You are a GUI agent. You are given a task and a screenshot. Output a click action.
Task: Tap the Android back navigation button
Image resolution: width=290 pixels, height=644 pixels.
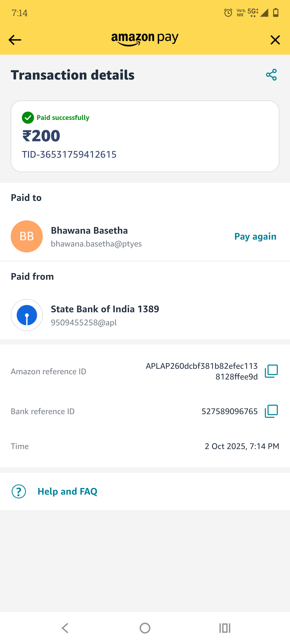[x=65, y=628]
